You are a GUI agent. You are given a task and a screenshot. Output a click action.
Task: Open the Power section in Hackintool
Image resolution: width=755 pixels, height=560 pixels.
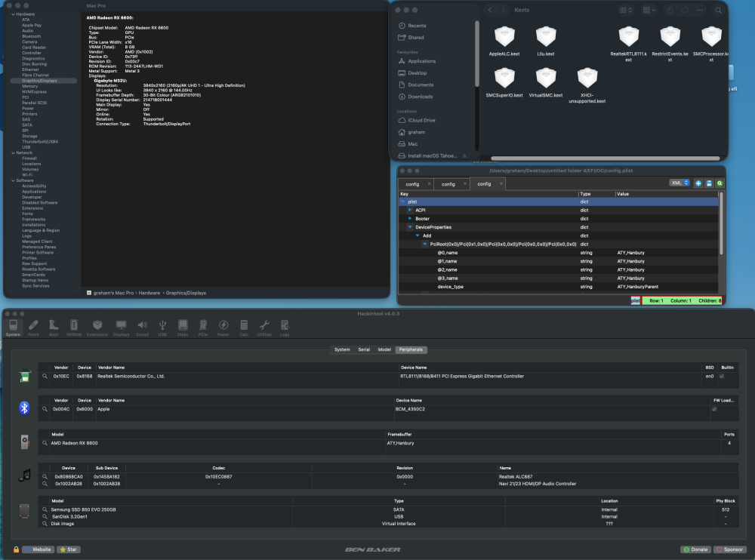pos(223,328)
